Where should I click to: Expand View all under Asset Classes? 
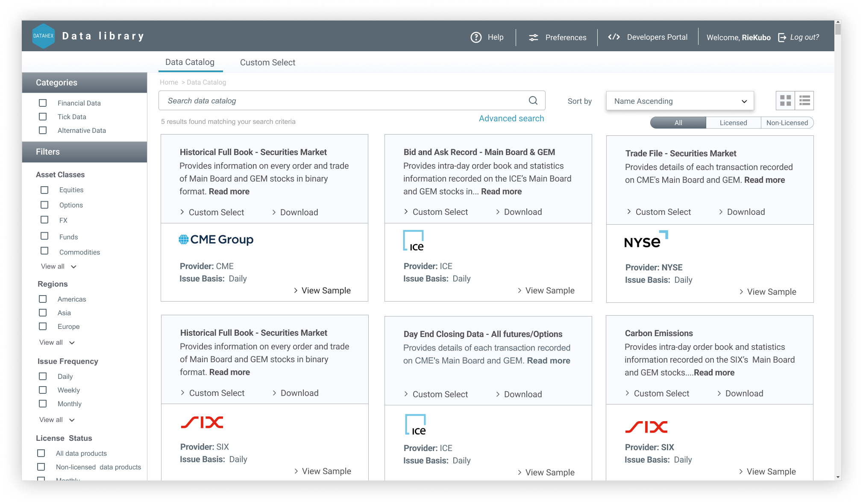click(x=59, y=266)
